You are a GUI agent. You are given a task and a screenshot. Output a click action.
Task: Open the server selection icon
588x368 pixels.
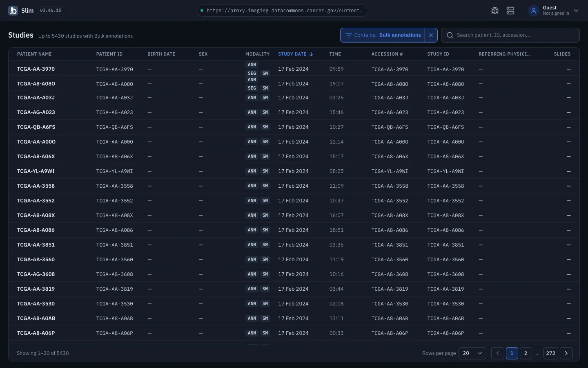[x=510, y=11]
